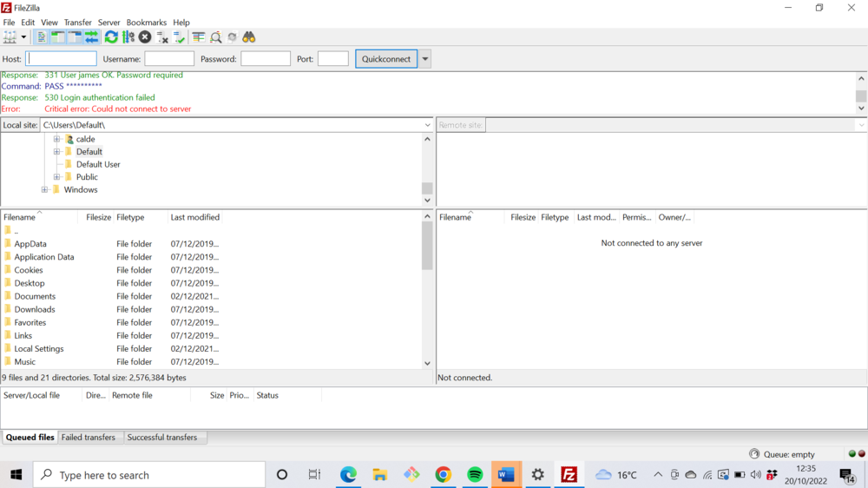868x488 pixels.
Task: Reconnect to the last server icon
Action: click(179, 37)
